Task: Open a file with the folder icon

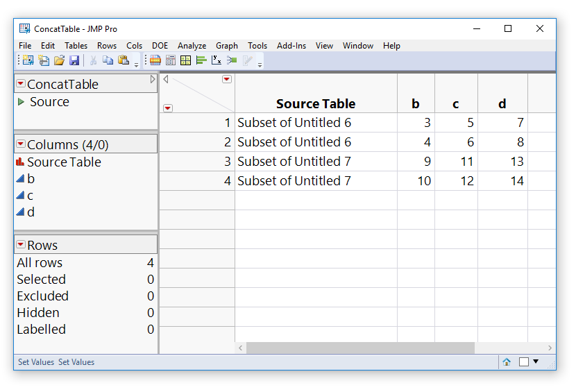Action: 59,60
